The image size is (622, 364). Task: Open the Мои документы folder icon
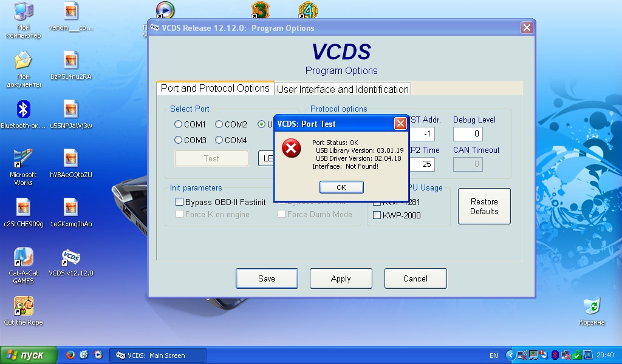[x=24, y=69]
